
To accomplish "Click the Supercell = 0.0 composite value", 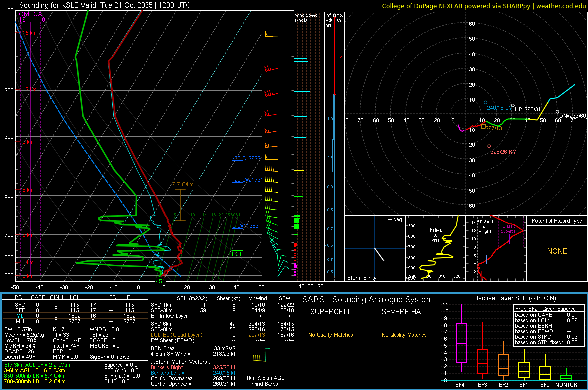I will 121,365.
